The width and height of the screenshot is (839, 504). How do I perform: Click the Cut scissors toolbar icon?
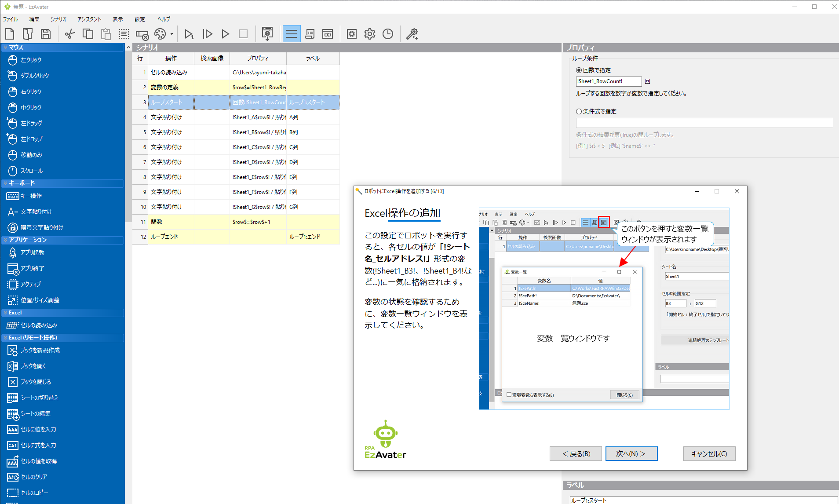(69, 34)
